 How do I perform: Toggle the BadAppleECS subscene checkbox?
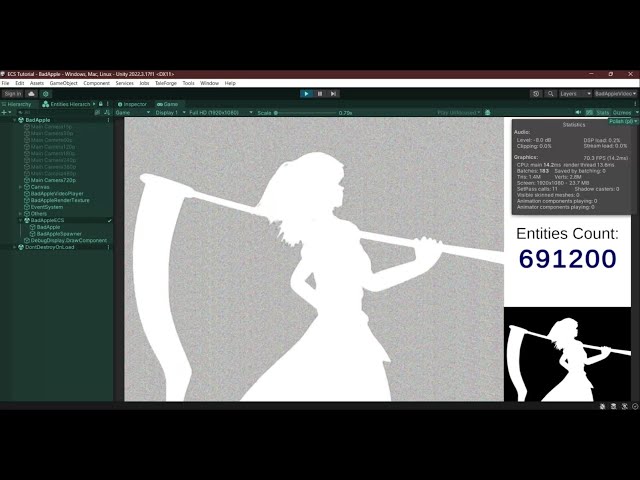click(x=109, y=220)
